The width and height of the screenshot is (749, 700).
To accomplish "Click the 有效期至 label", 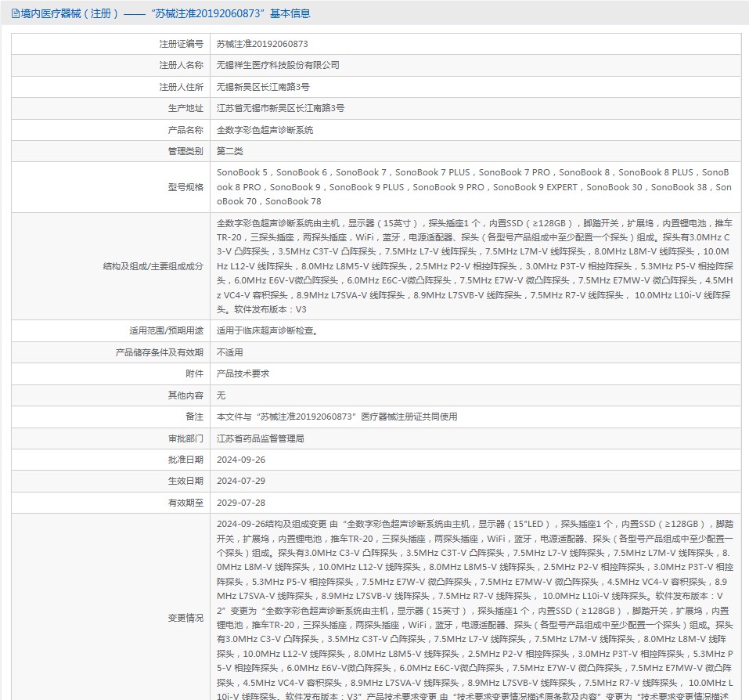I will 185,503.
